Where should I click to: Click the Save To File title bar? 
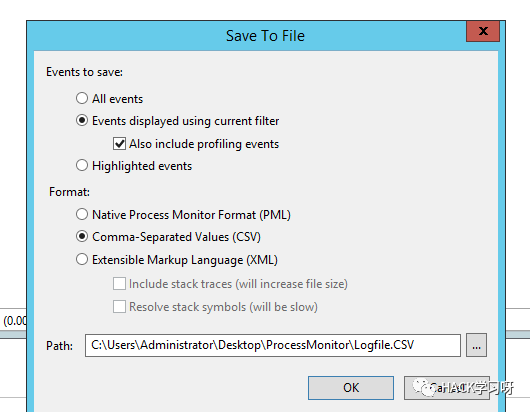[x=265, y=36]
